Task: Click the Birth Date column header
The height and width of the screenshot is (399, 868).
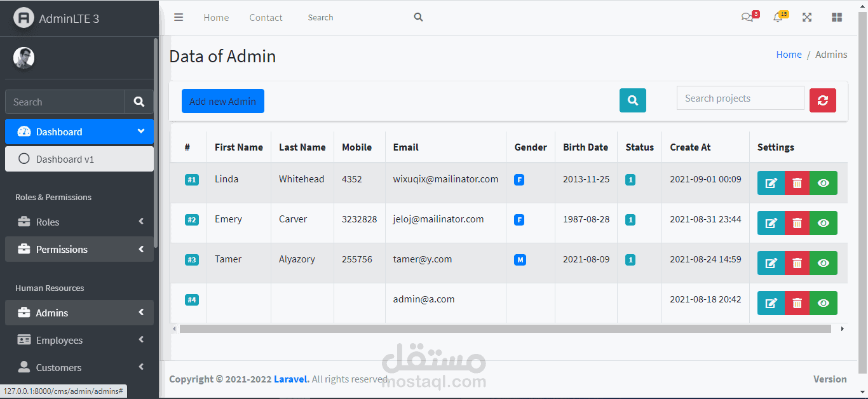Action: coord(585,147)
